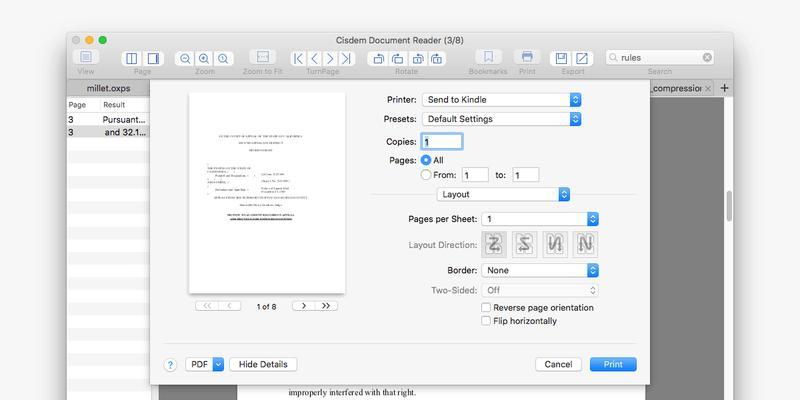This screenshot has height=400, width=800.
Task: Open the Printer dropdown
Action: pyautogui.click(x=502, y=100)
